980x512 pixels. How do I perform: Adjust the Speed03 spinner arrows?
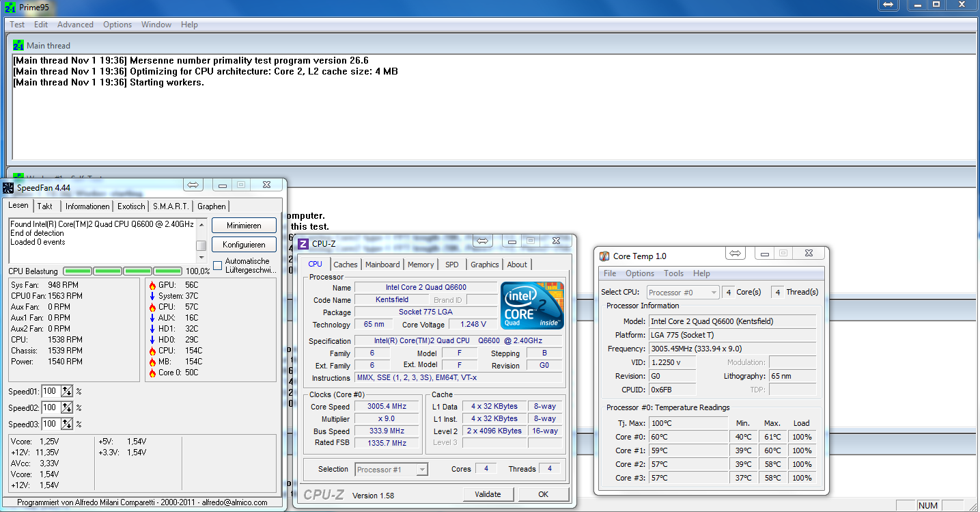coord(67,425)
